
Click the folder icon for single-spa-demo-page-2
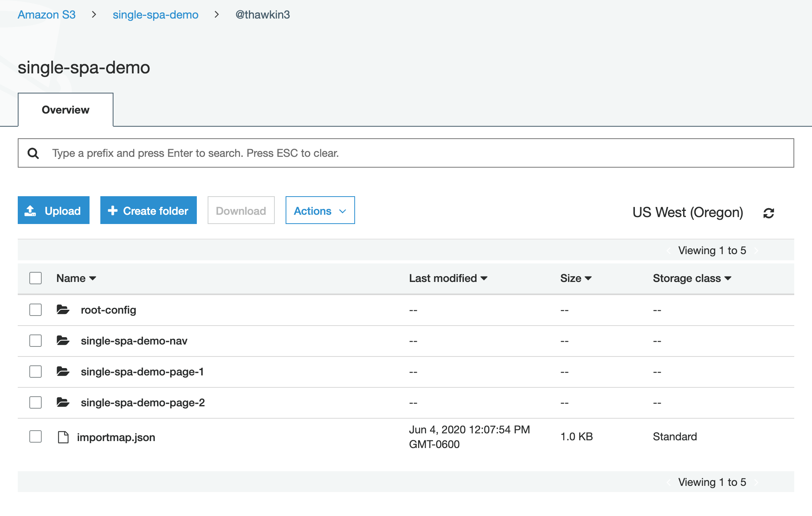pyautogui.click(x=63, y=402)
